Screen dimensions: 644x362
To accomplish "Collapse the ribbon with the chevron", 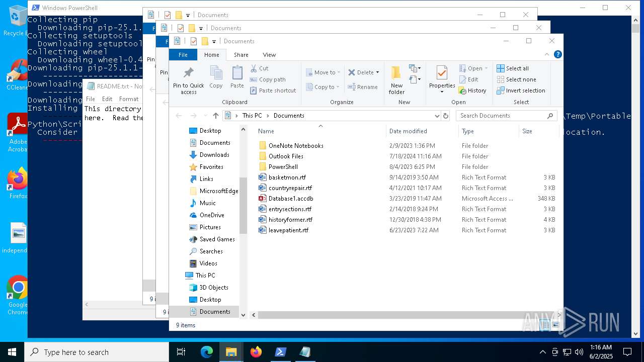I will click(x=547, y=54).
